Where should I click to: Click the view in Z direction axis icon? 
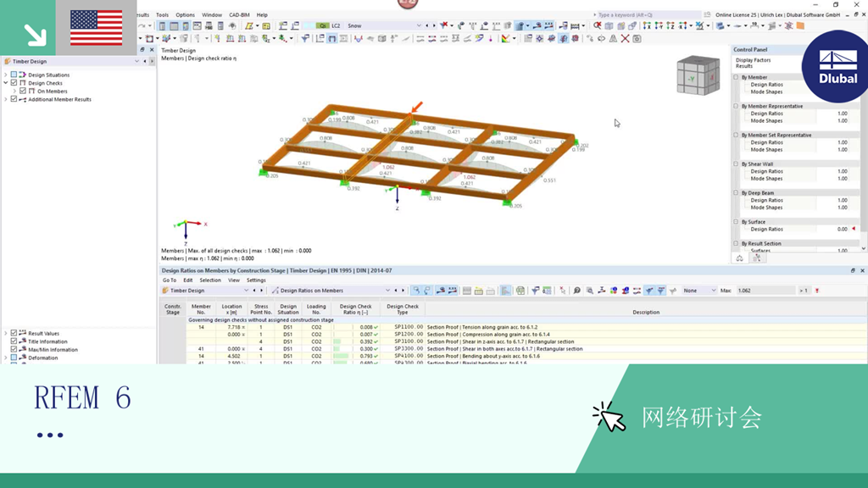point(670,26)
